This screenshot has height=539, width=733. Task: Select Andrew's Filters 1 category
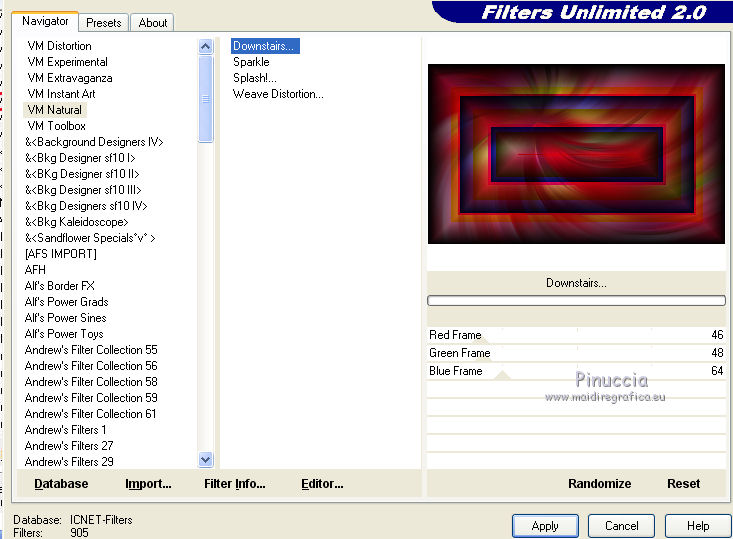[65, 430]
